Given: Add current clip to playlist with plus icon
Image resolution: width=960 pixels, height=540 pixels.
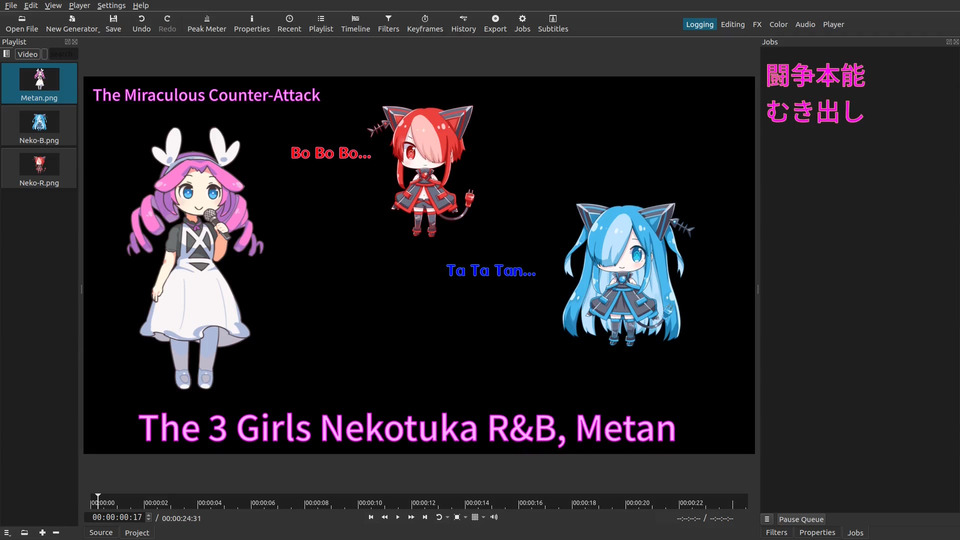Looking at the screenshot, I should point(42,533).
